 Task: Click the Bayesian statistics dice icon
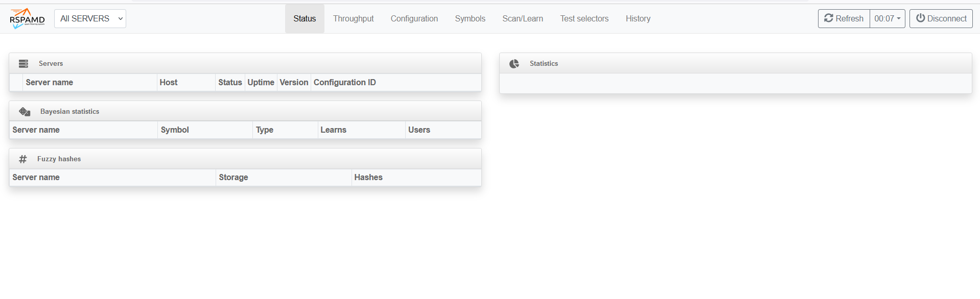click(x=25, y=112)
